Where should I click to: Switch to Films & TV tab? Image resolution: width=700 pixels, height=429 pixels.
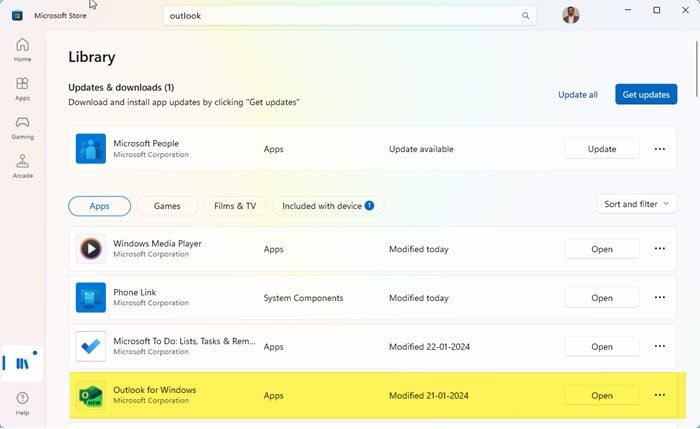tap(235, 206)
